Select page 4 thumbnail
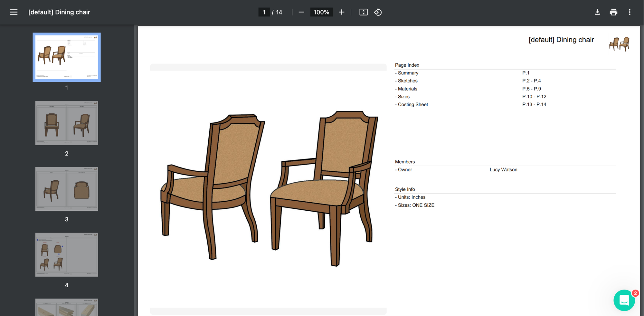644x316 pixels. coord(67,254)
